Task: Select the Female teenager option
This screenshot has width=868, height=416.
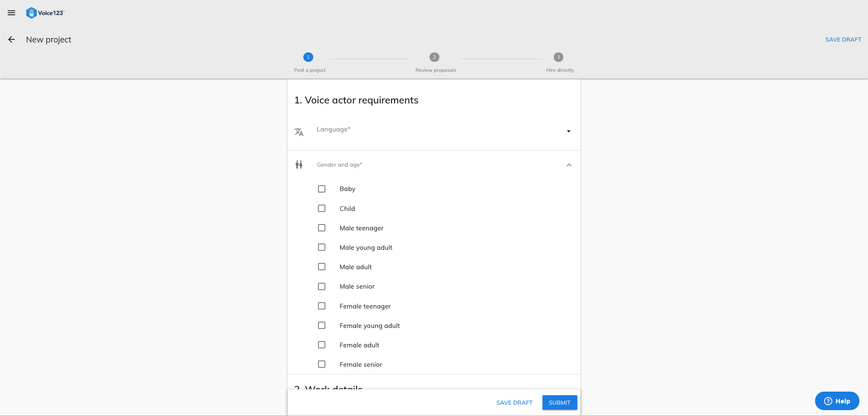Action: point(322,306)
